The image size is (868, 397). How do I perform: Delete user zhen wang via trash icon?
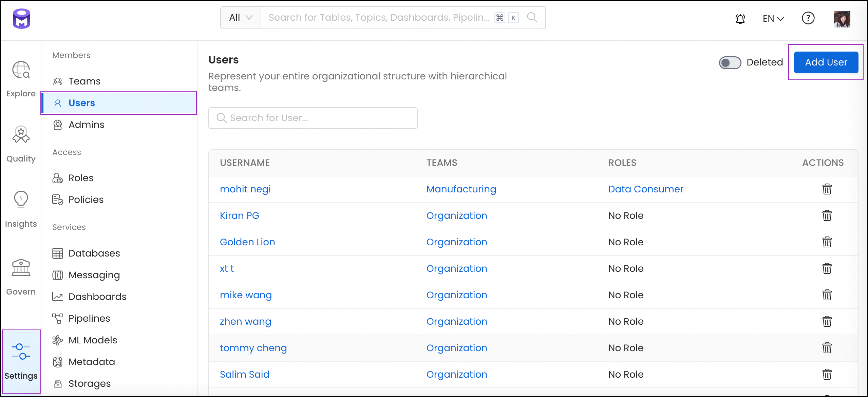[x=827, y=321]
